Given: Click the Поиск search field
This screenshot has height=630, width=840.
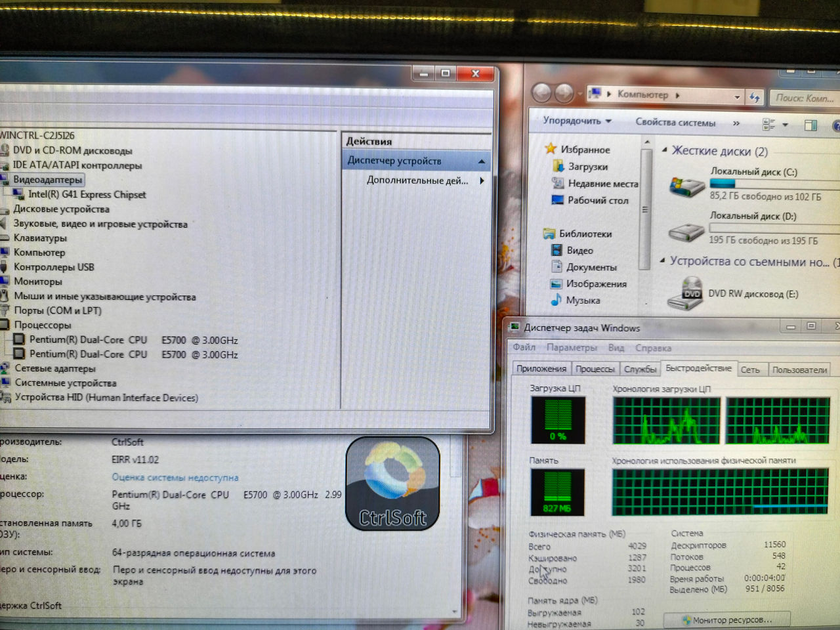Looking at the screenshot, I should (805, 98).
